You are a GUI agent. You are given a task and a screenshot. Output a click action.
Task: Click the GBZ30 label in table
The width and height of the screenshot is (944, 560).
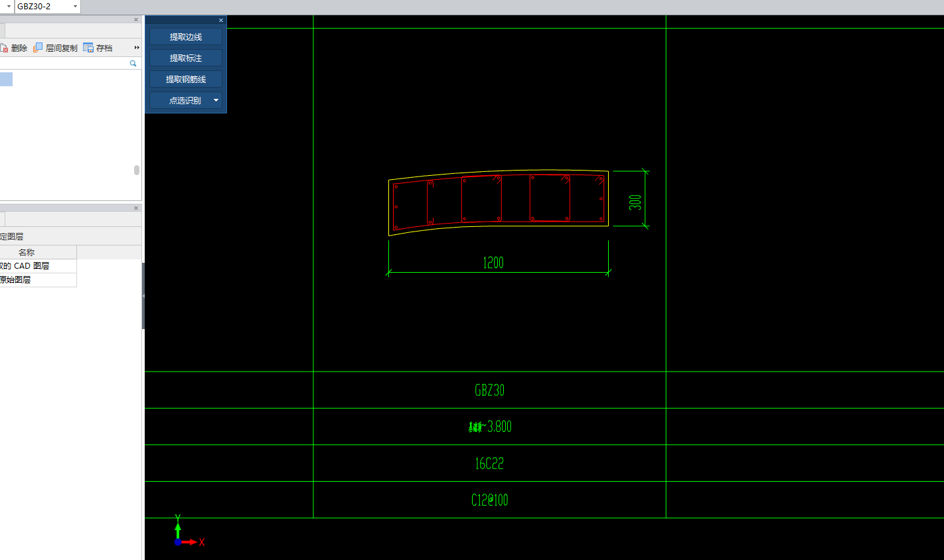point(490,390)
